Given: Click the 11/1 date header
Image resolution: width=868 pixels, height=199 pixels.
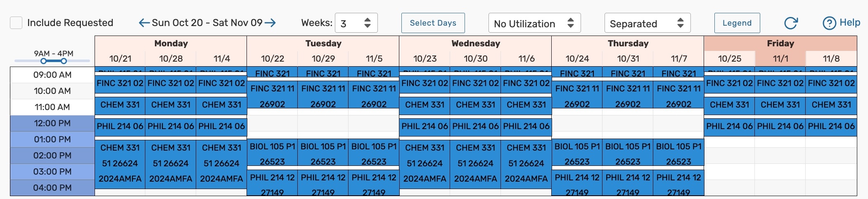Looking at the screenshot, I should [x=780, y=59].
